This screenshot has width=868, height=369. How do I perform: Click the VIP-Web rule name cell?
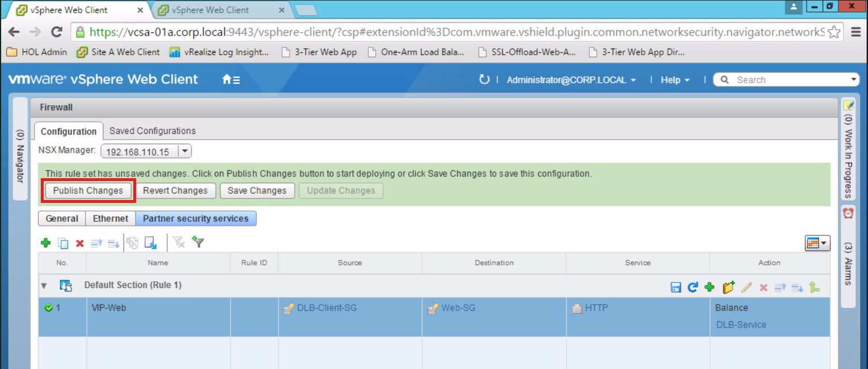coord(158,317)
